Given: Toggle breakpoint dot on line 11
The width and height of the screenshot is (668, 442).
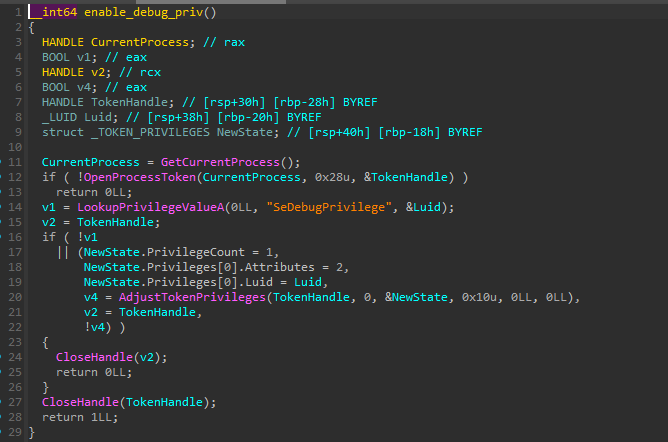Looking at the screenshot, I should (7, 162).
